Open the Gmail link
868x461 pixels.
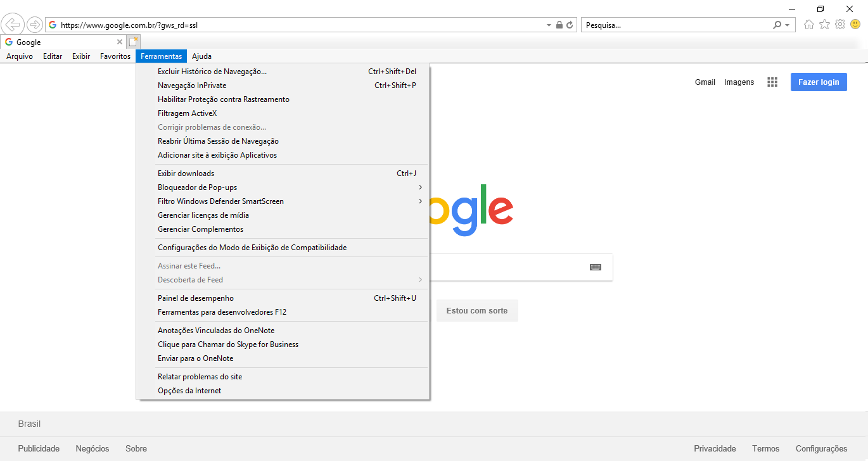[x=705, y=82]
